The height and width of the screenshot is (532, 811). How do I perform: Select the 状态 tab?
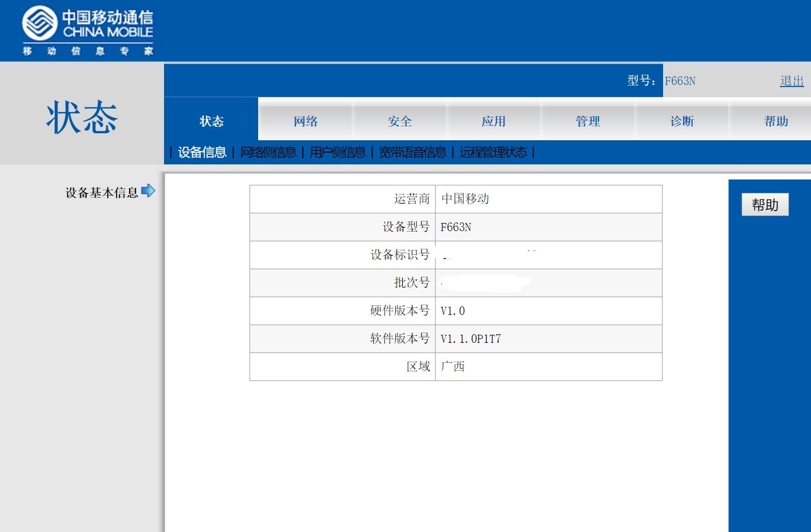pos(212,121)
